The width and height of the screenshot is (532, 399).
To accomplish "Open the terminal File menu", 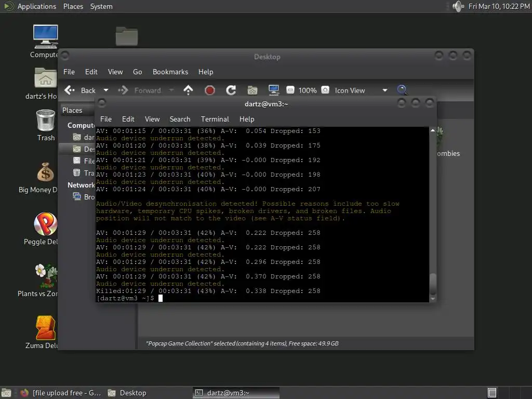I will [x=106, y=119].
